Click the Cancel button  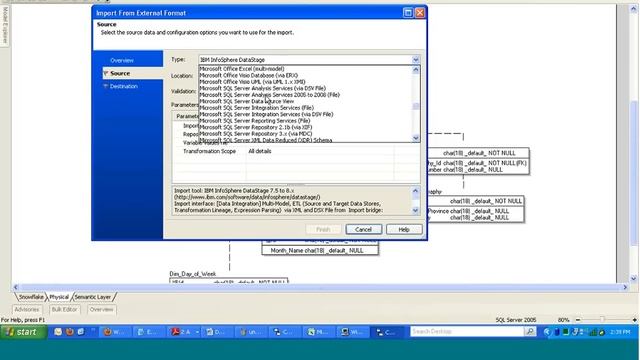[x=364, y=229]
